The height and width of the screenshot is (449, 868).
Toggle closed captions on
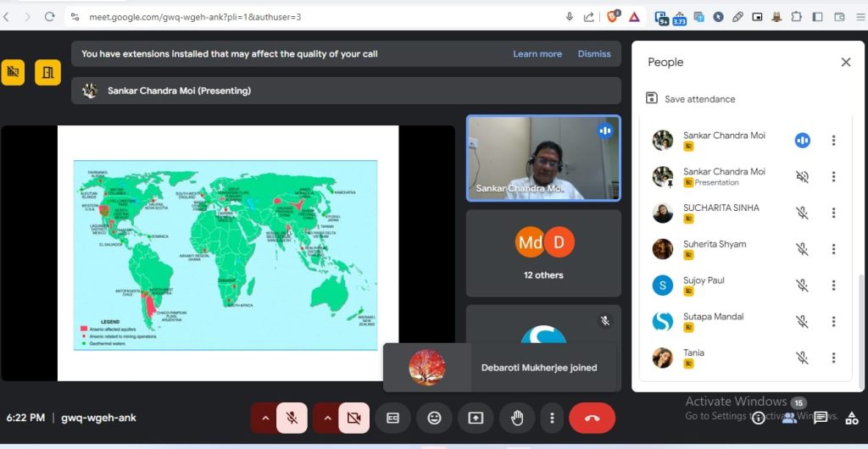tap(393, 418)
